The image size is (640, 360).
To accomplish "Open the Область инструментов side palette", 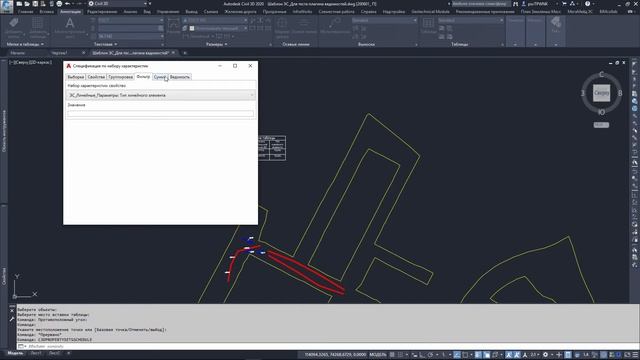I will [4, 131].
